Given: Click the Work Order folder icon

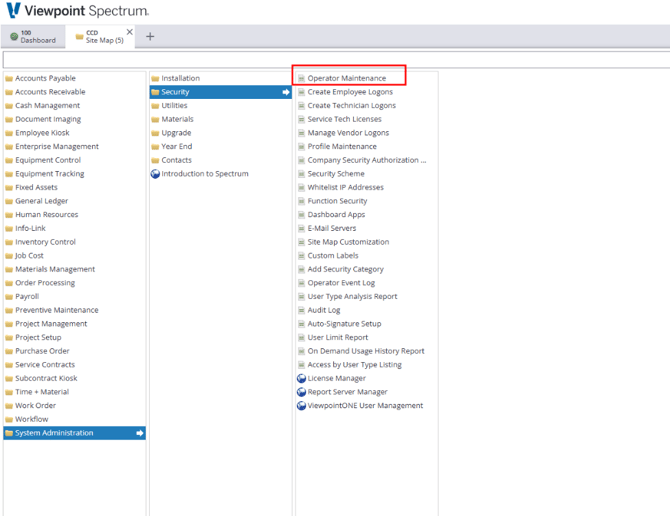Looking at the screenshot, I should click(x=9, y=406).
